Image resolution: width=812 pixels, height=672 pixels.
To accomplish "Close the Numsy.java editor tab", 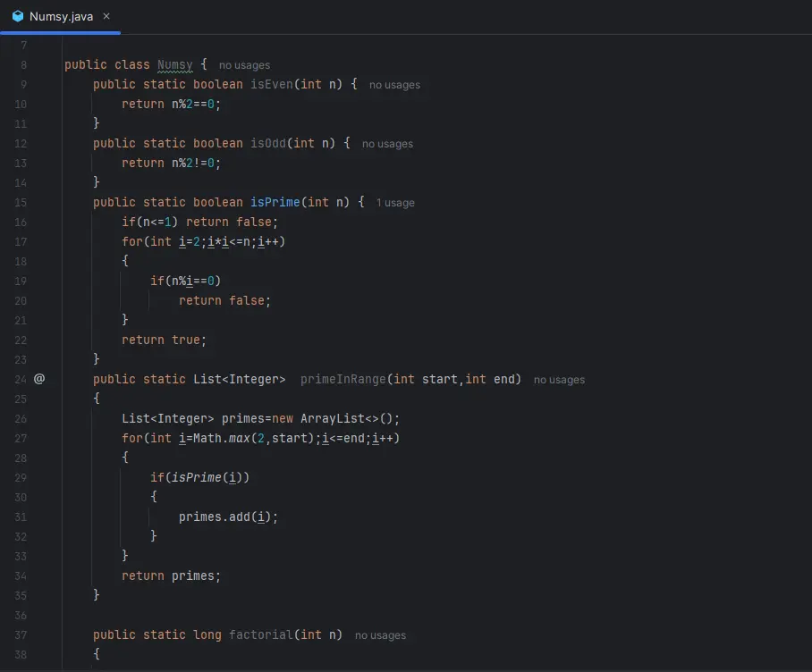I will click(x=106, y=16).
